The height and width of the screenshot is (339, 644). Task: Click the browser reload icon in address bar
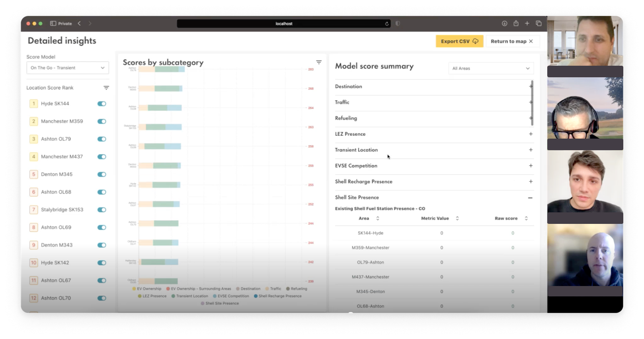click(x=386, y=24)
